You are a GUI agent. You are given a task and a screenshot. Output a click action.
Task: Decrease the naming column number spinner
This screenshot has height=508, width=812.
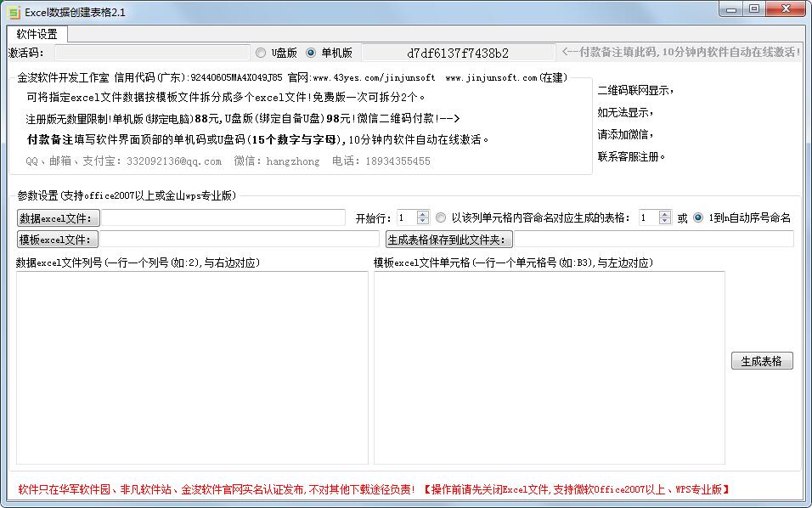pos(665,222)
